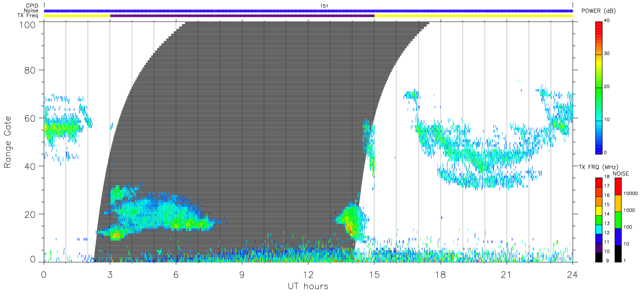
Task: Click the POWER (dB) legend title
Action: pos(598,11)
